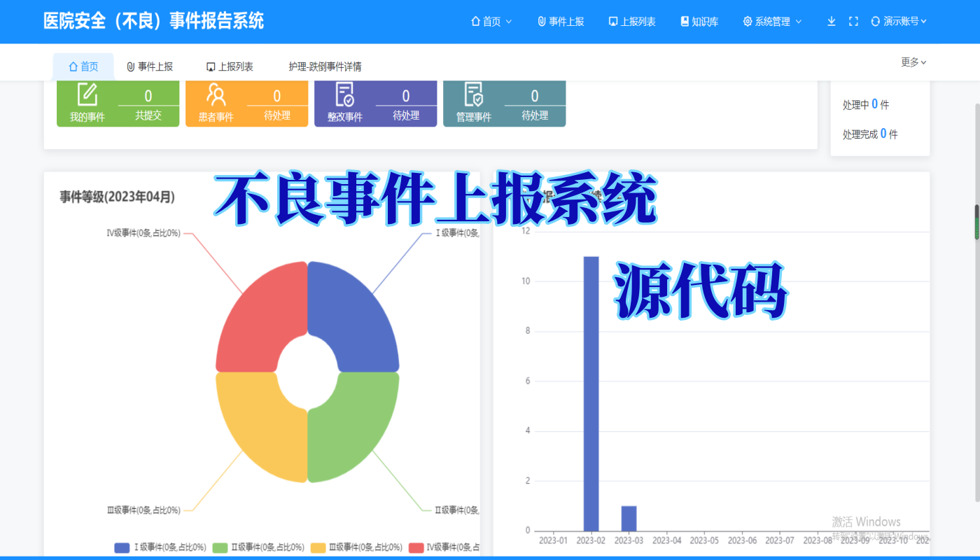The height and width of the screenshot is (560, 980).
Task: Click the 知识库 book icon
Action: (x=685, y=22)
